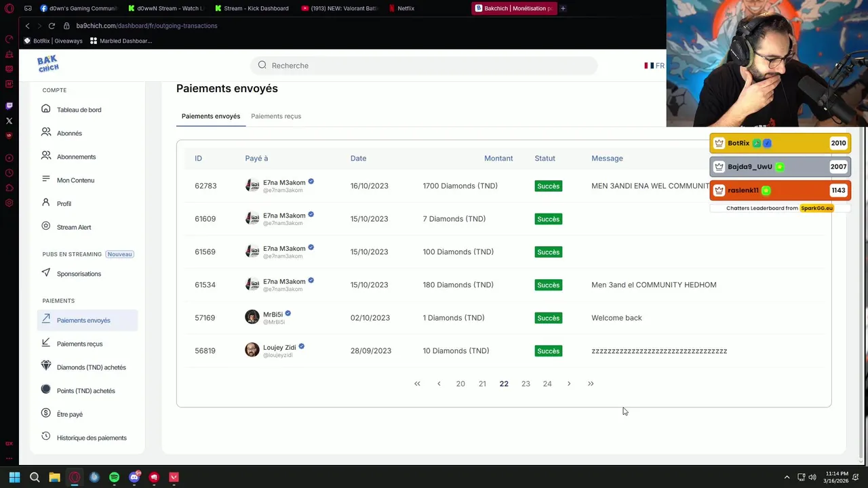Open the FR language selector

click(654, 66)
